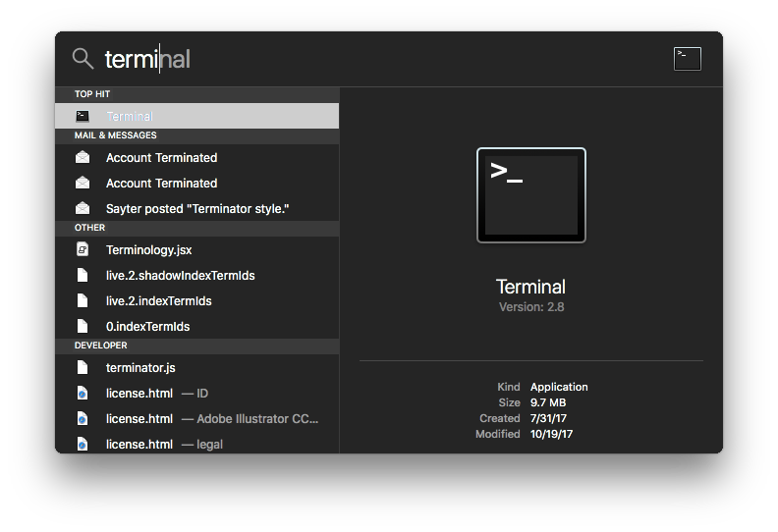This screenshot has height=532, width=778.
Task: Select license.html — legal result
Action: click(x=197, y=444)
